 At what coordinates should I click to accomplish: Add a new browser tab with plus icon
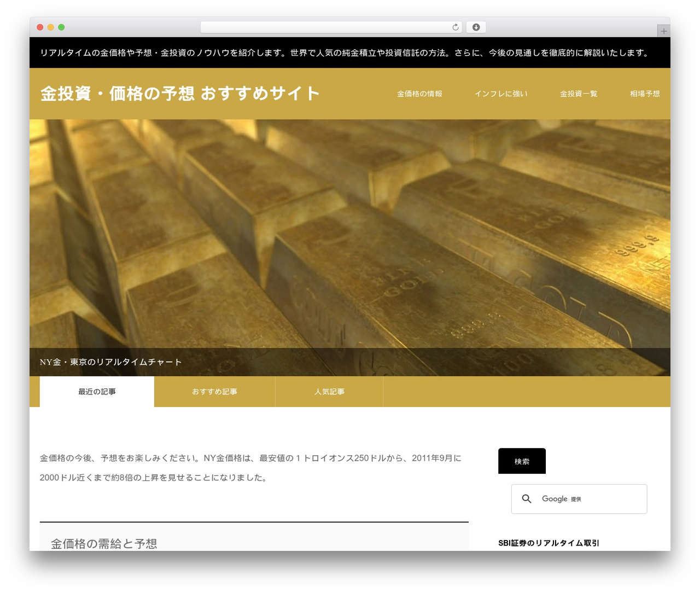click(x=663, y=31)
